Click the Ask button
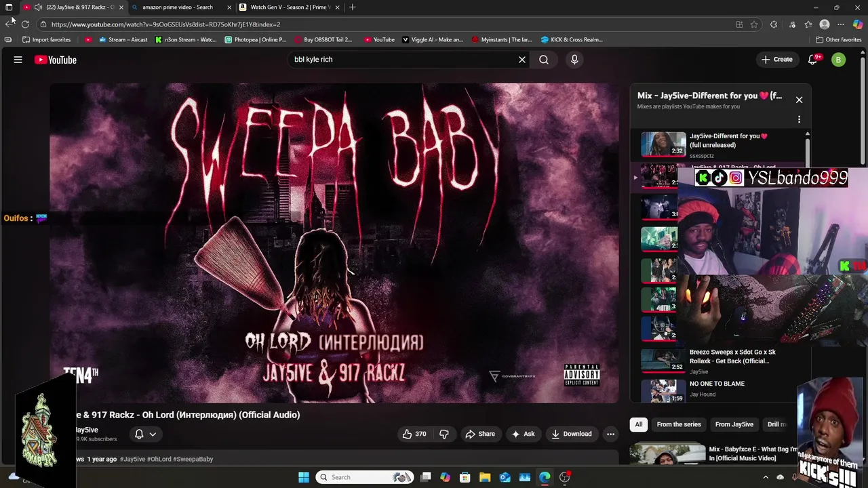 tap(523, 434)
